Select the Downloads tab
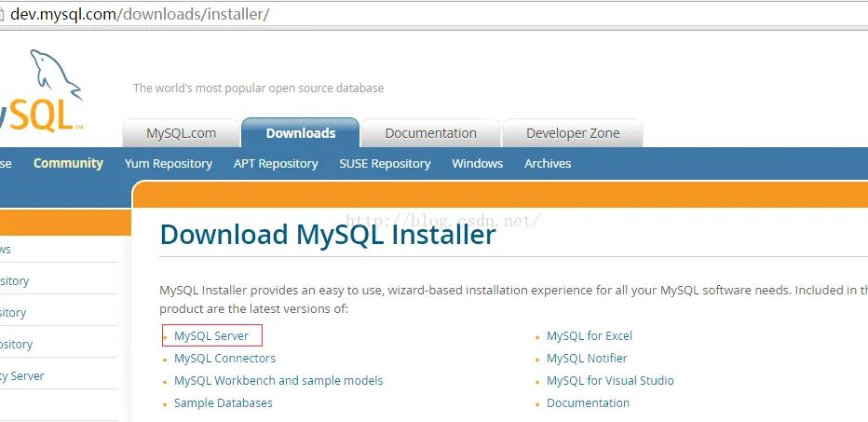 pyautogui.click(x=301, y=133)
